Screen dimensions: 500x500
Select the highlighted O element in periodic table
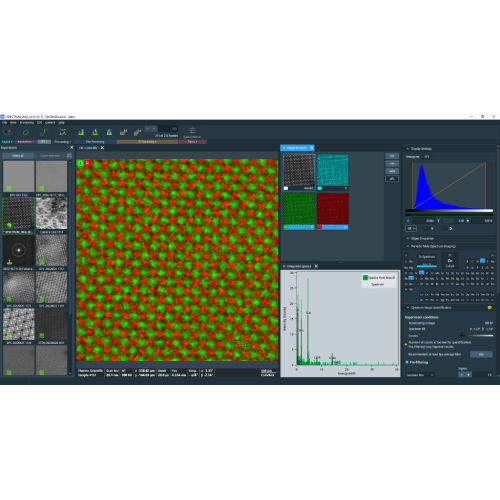tap(482, 261)
